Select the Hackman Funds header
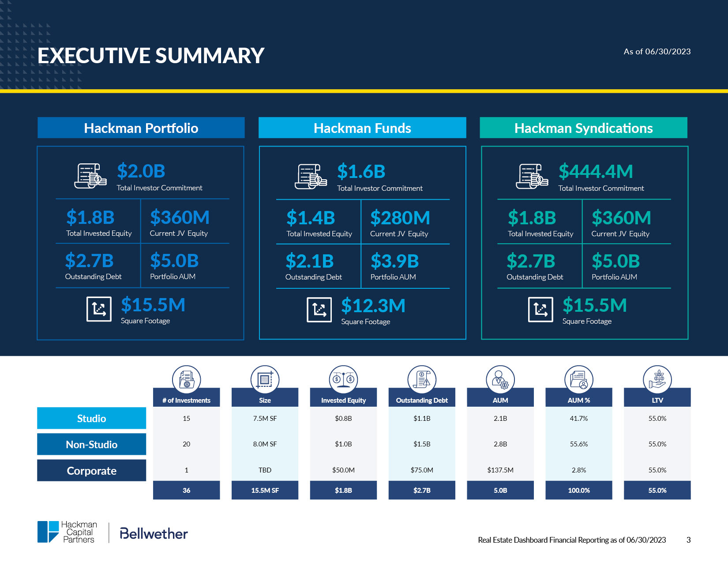Viewport: 728px width, 563px height. tap(362, 128)
